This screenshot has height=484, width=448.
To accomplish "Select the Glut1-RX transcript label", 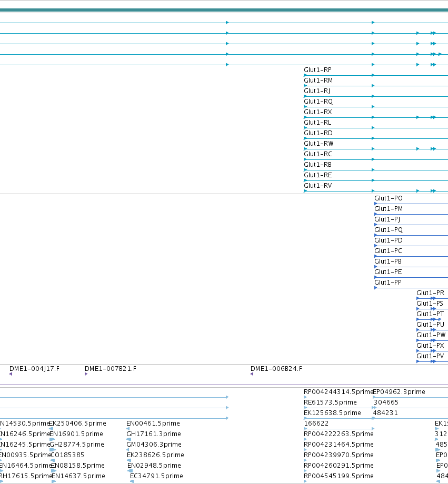I will (x=318, y=112).
